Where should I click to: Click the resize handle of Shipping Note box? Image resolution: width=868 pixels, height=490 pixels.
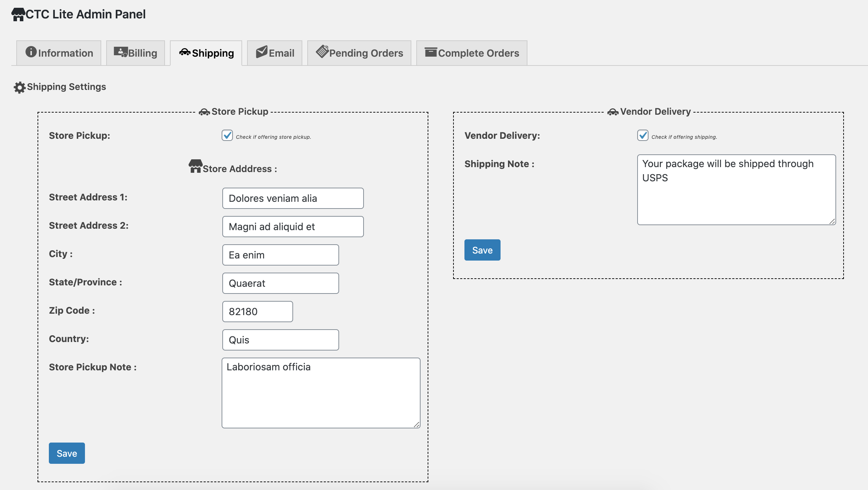pos(832,221)
